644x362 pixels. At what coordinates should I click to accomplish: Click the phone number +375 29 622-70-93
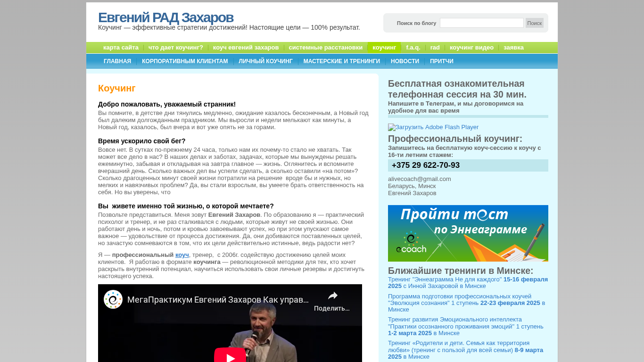point(426,165)
